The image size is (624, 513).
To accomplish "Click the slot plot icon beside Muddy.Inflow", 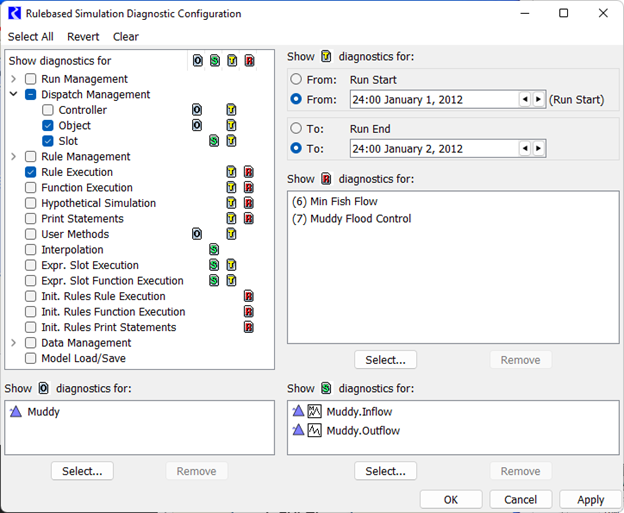I will (315, 411).
